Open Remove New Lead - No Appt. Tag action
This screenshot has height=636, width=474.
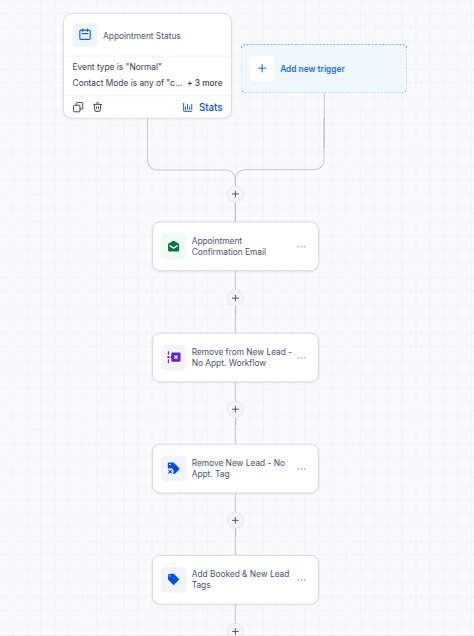click(x=235, y=468)
